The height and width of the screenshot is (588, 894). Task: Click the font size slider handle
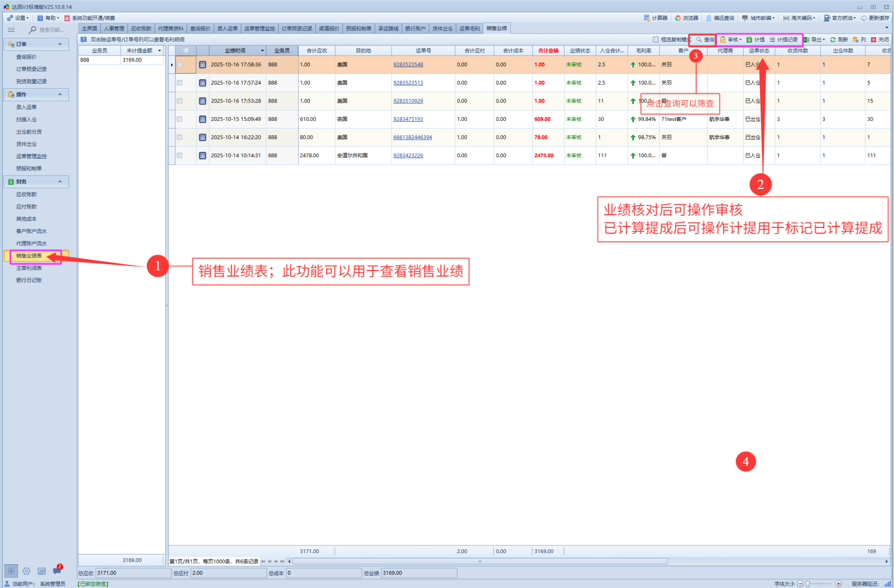(807, 583)
